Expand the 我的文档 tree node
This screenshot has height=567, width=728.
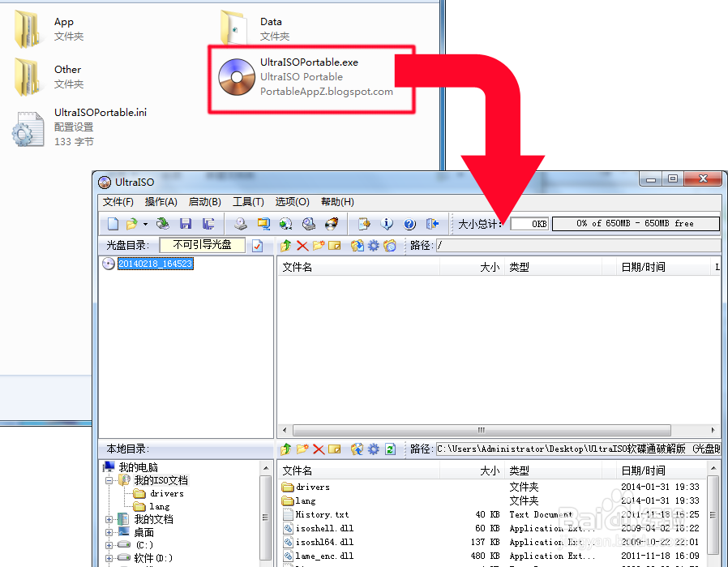(109, 519)
